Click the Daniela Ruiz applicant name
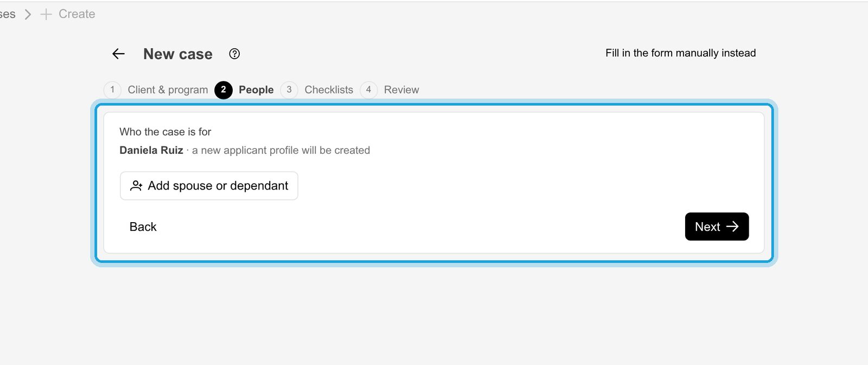Viewport: 868px width, 365px height. (151, 150)
